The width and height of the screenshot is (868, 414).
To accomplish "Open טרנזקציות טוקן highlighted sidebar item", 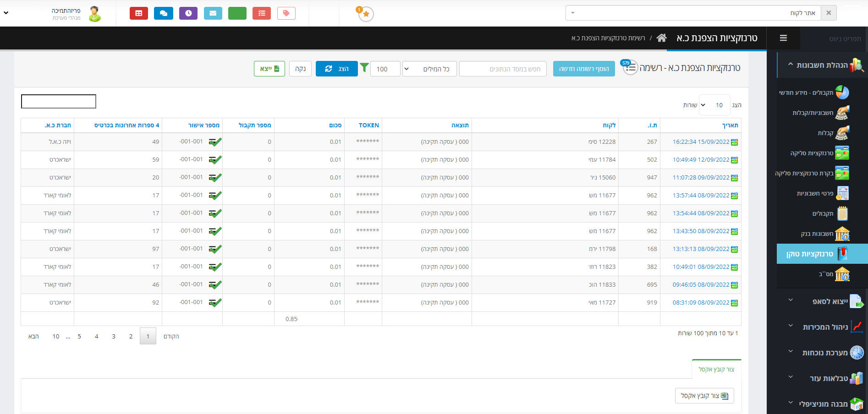I will (x=822, y=254).
